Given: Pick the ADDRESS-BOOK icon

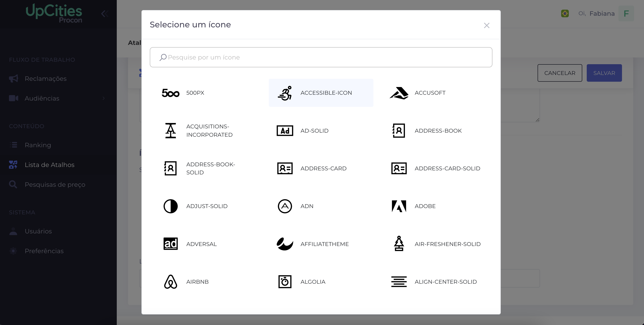Looking at the screenshot, I should point(399,131).
